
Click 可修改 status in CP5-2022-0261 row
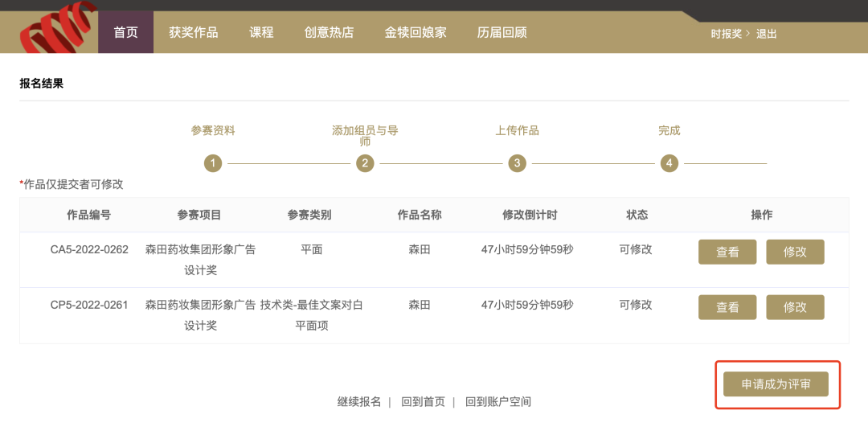[636, 305]
